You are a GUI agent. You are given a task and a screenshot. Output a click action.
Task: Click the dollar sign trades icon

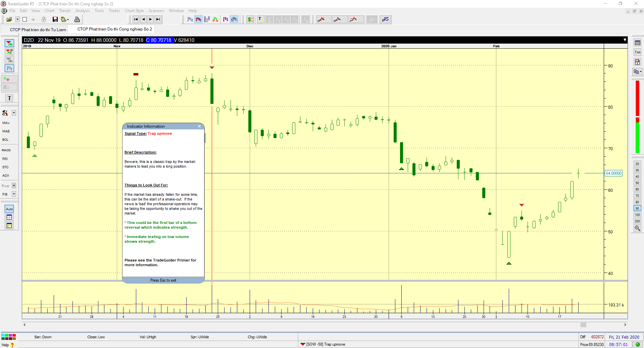[250, 19]
